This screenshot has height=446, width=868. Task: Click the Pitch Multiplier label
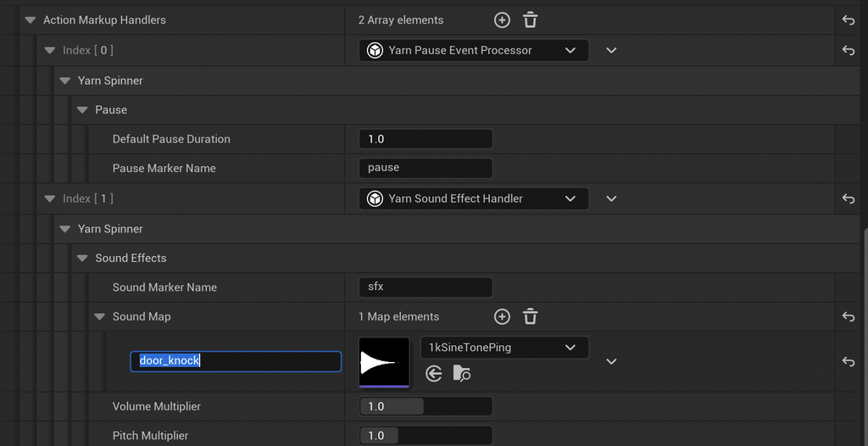coord(151,436)
